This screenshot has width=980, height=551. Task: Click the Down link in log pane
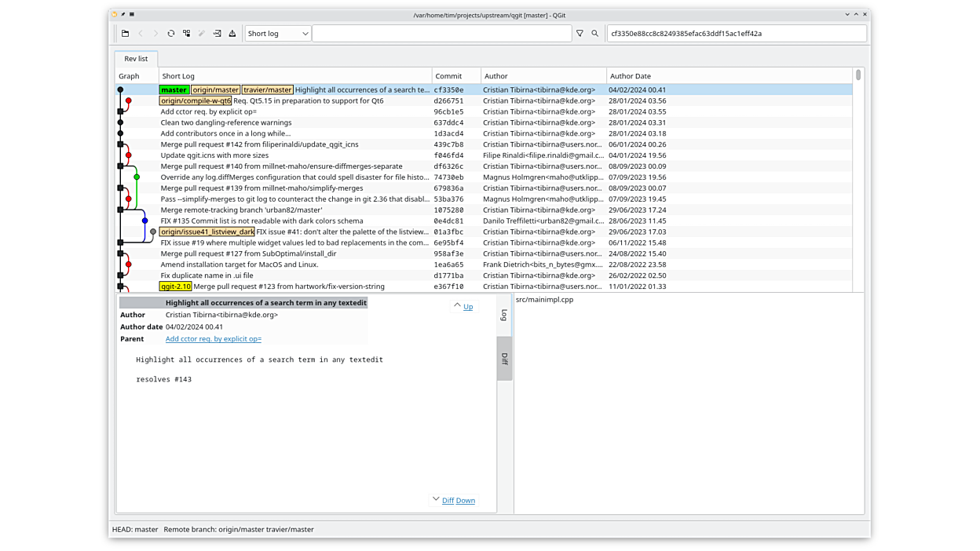[466, 501]
